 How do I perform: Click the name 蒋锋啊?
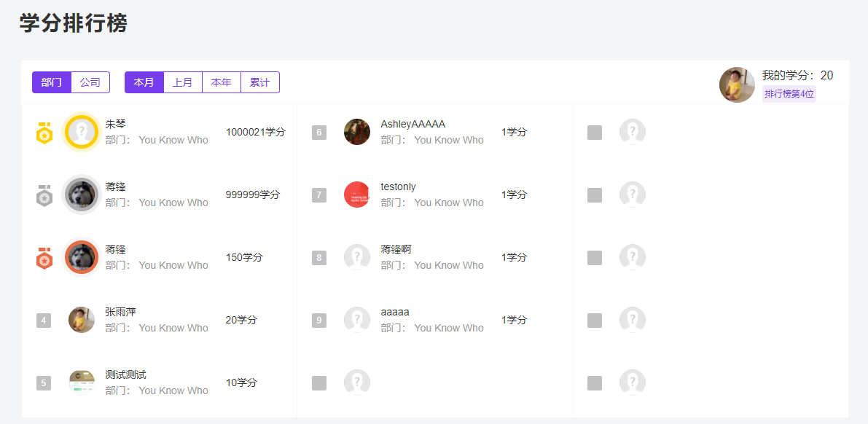[x=396, y=249]
